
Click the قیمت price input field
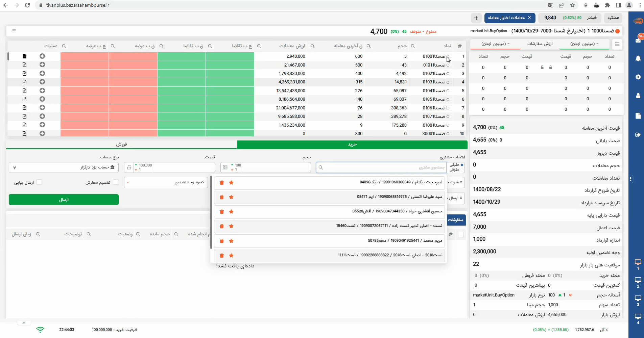tap(184, 167)
